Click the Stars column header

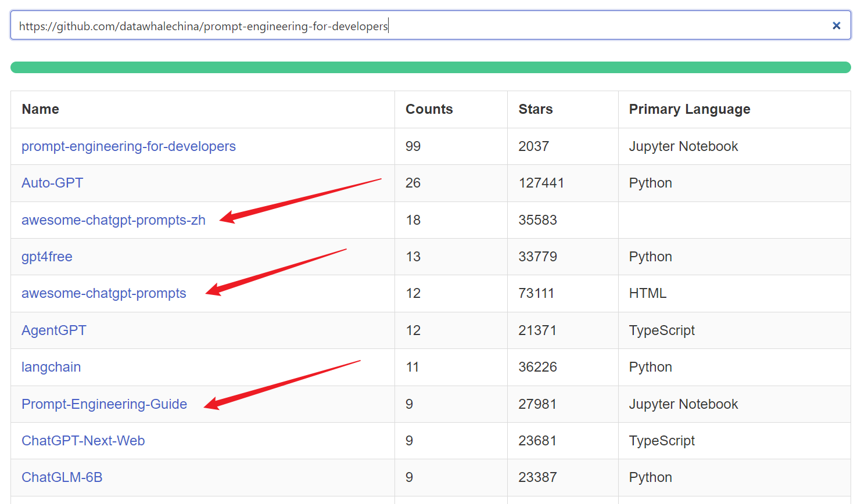tap(535, 109)
